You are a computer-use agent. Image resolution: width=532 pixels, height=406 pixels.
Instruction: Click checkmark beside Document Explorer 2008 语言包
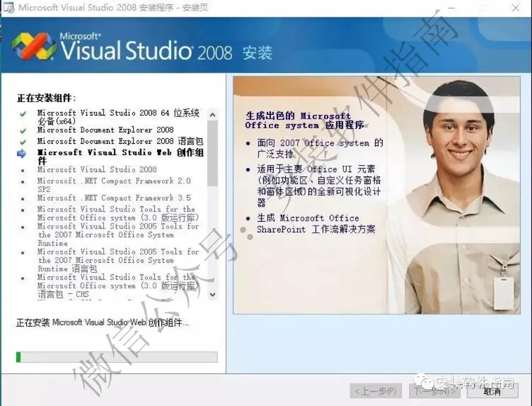coord(23,142)
